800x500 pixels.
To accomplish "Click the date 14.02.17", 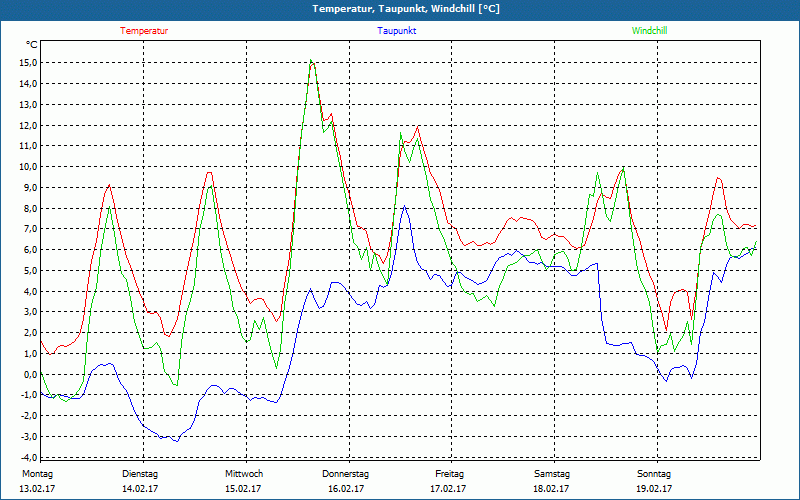I will pos(140,489).
